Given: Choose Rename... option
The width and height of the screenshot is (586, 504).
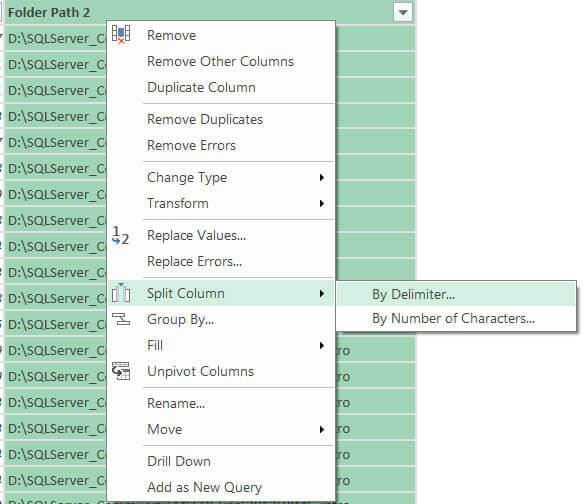Looking at the screenshot, I should (x=221, y=403).
